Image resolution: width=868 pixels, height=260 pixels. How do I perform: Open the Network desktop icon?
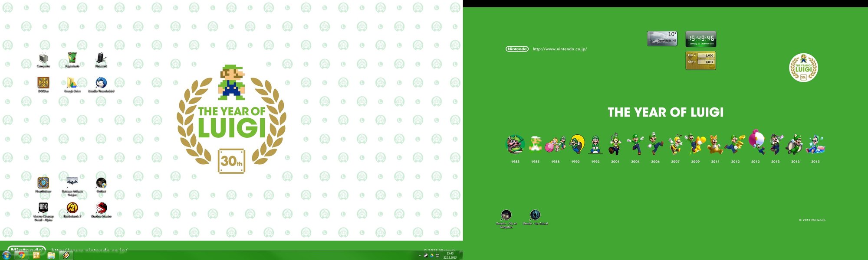pos(101,58)
